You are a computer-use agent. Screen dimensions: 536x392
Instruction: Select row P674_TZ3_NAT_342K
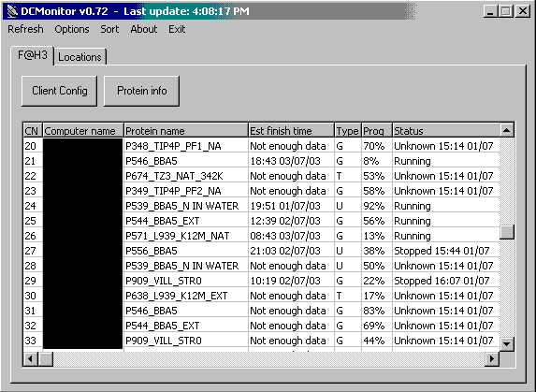[261, 176]
